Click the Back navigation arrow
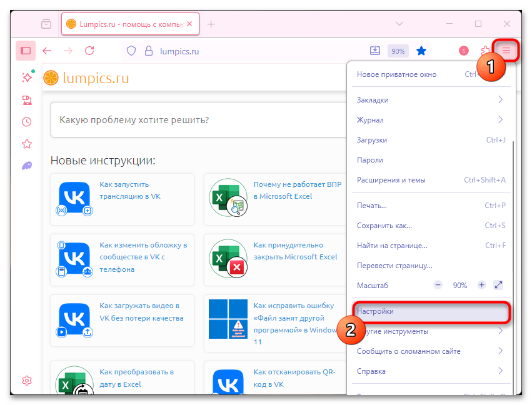This screenshot has width=532, height=405. (47, 51)
